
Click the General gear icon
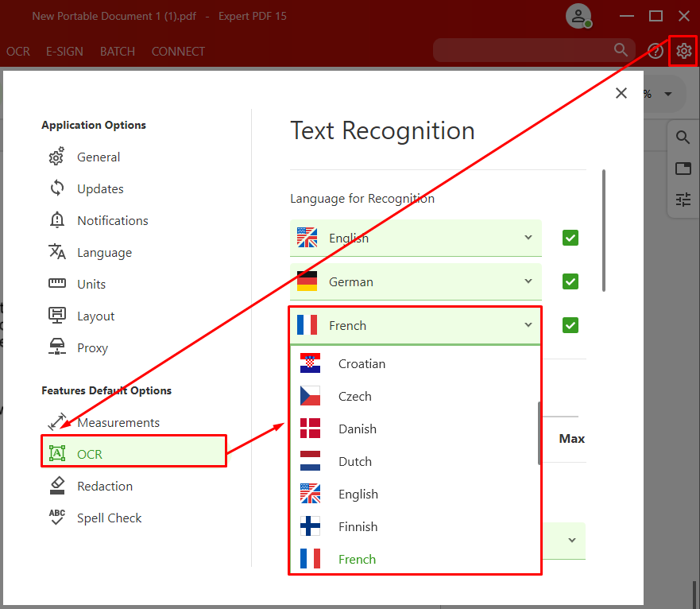(56, 157)
